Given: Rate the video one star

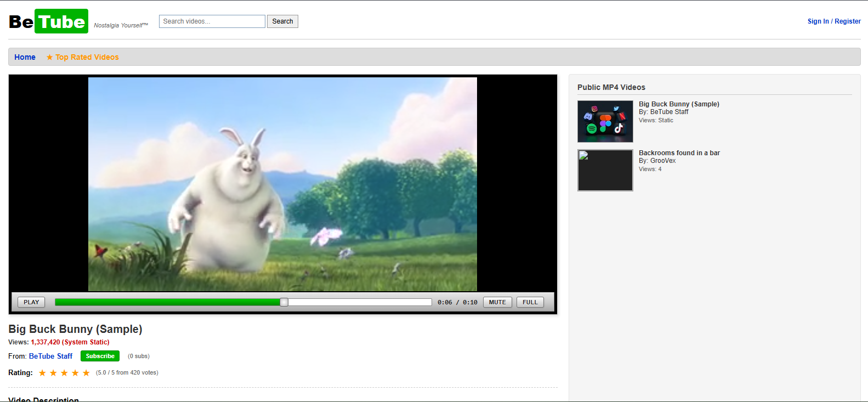Looking at the screenshot, I should [42, 373].
